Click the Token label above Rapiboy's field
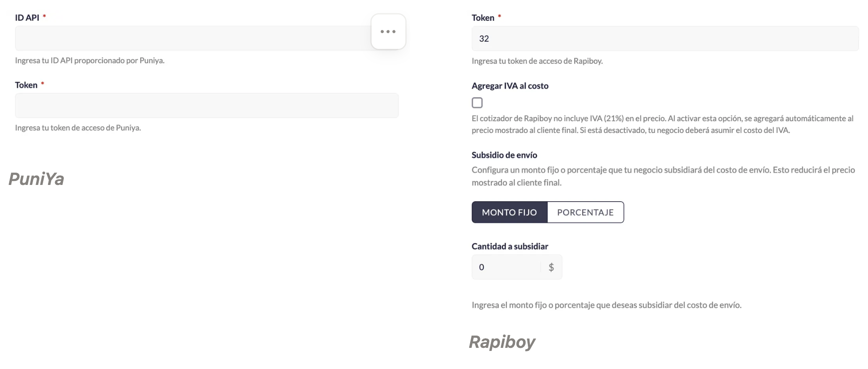Screen dimensions: 868x369 point(483,18)
